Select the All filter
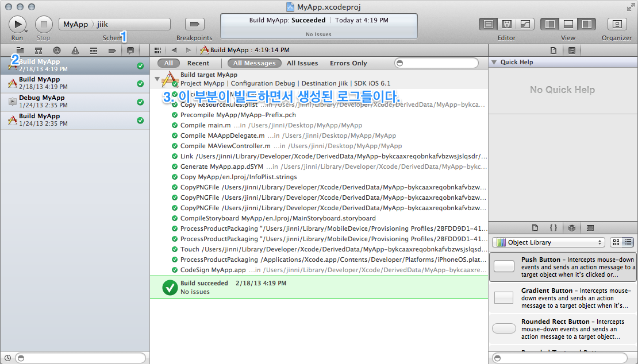 point(168,63)
